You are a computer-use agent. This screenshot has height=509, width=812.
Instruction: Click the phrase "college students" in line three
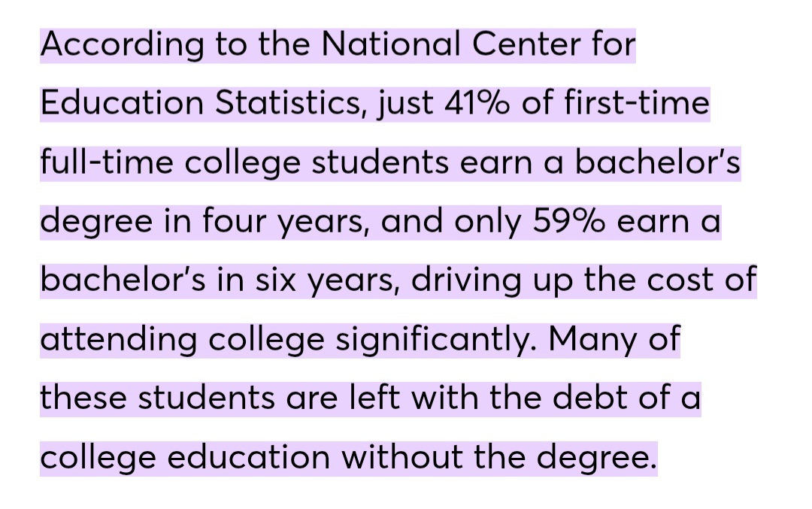(x=317, y=163)
